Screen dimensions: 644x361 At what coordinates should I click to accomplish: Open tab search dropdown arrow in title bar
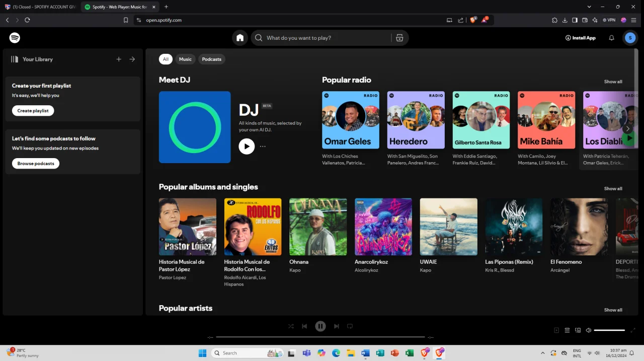point(589,7)
